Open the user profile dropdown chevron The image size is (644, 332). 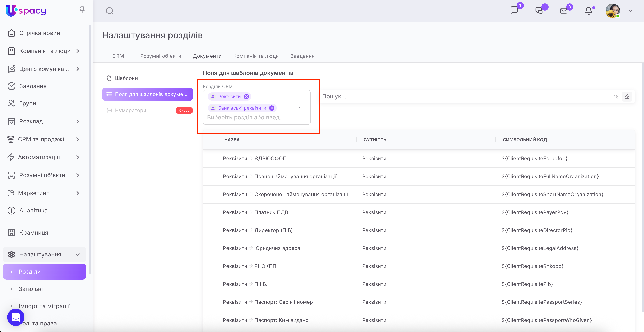tap(630, 11)
